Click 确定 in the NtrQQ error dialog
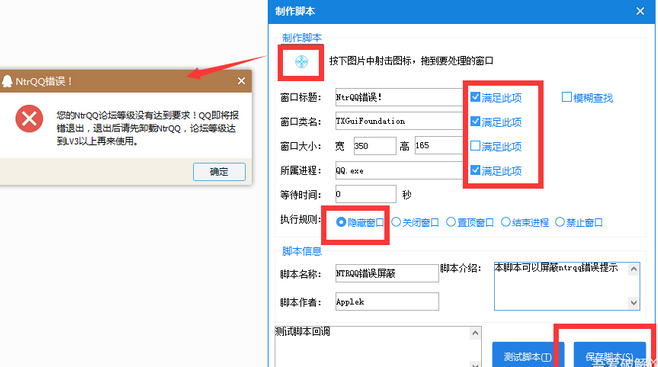658x367 pixels. click(x=219, y=172)
